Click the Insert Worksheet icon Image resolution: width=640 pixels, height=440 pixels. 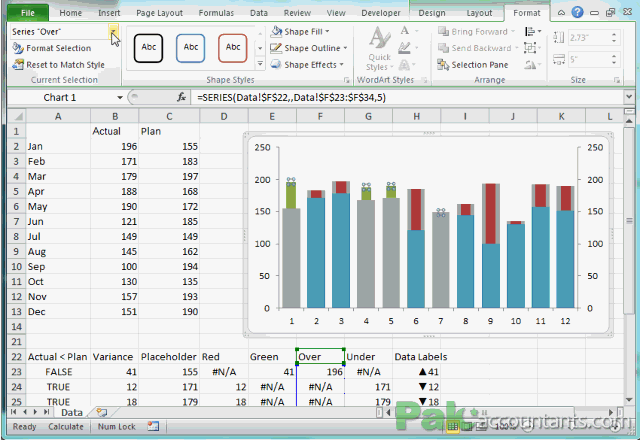[102, 412]
